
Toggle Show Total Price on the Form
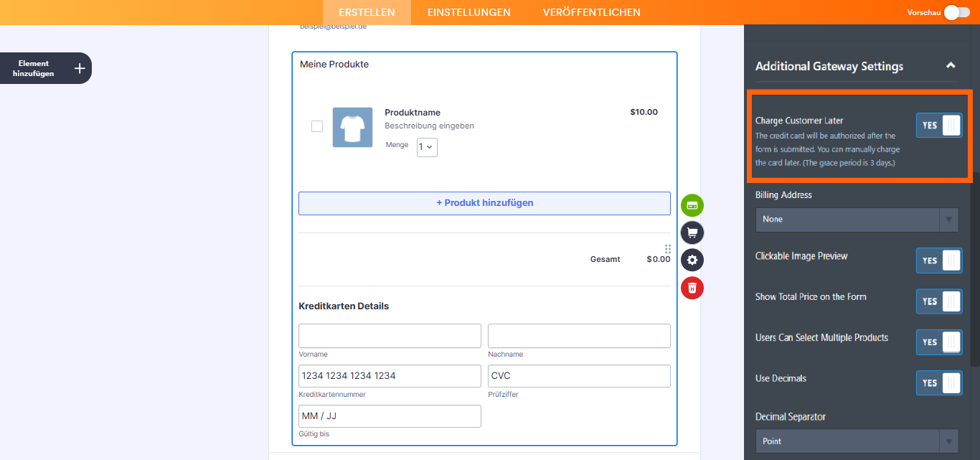pos(939,301)
